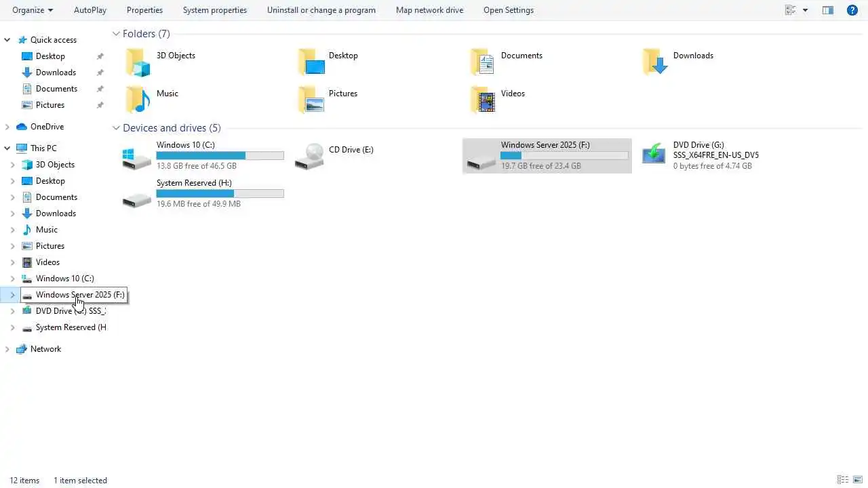Select OneDrive in navigation pane
This screenshot has width=868, height=488.
(x=47, y=127)
